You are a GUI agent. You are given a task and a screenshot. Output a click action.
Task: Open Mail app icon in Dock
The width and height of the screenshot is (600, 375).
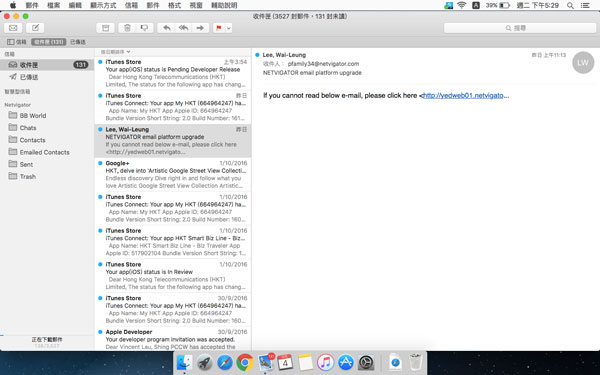(x=266, y=362)
